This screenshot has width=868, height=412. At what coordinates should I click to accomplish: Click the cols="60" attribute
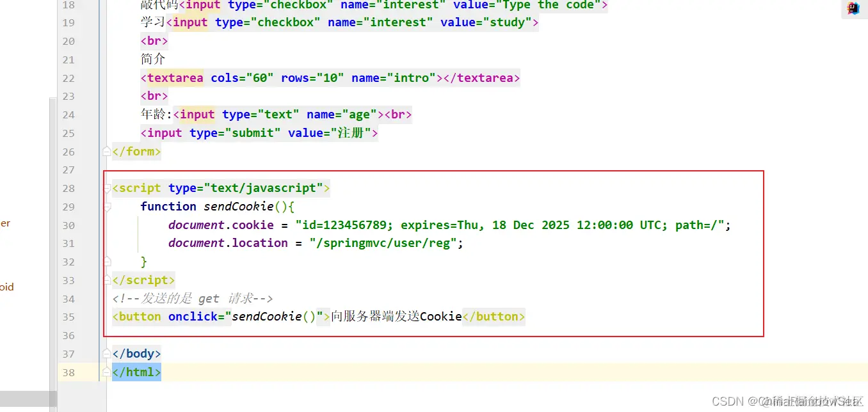243,78
